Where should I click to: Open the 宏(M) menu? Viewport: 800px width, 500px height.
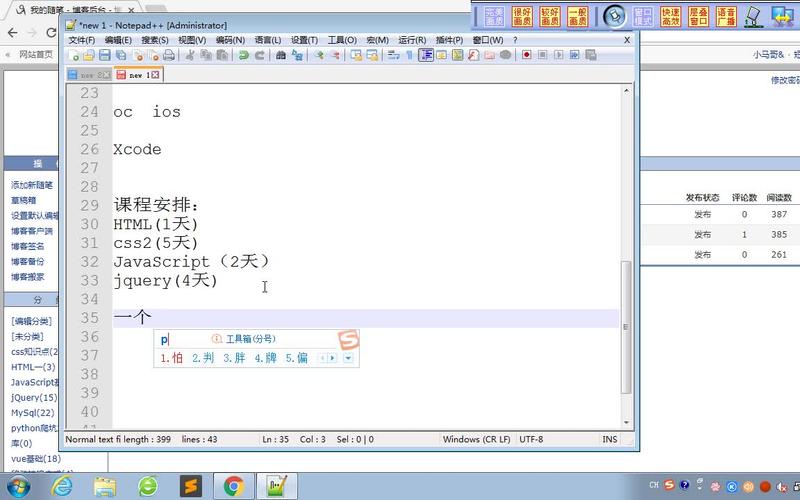coord(378,40)
